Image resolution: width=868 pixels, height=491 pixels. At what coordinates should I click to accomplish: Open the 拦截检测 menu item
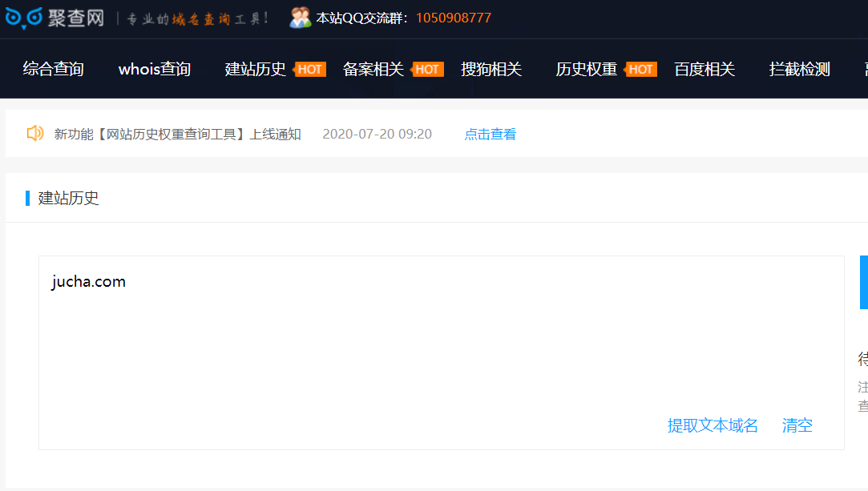tap(797, 70)
